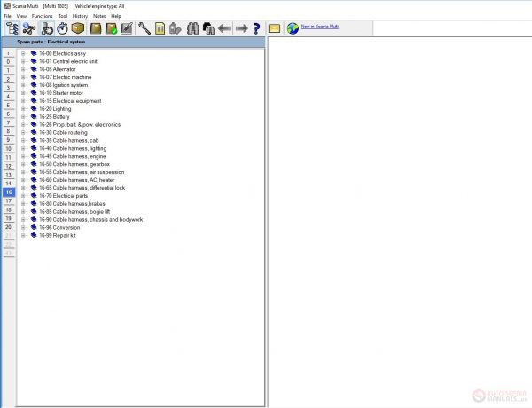Select 16-15 Electrical equipment
The image size is (532, 408).
pos(70,101)
